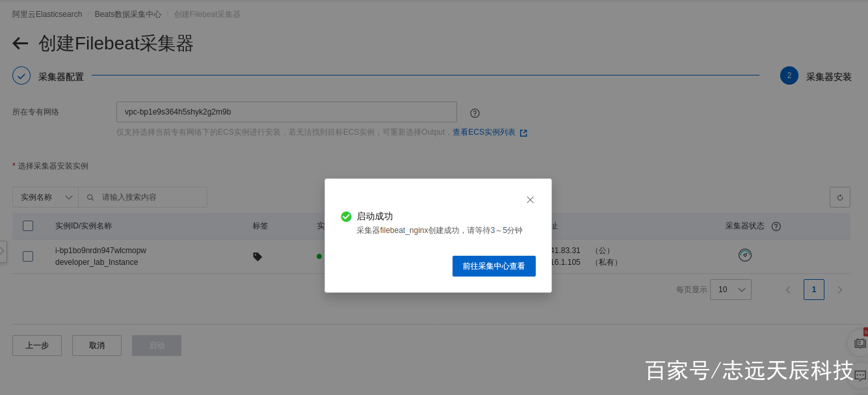Expand the left side panel handle
The width and height of the screenshot is (868, 395).
pyautogui.click(x=3, y=251)
